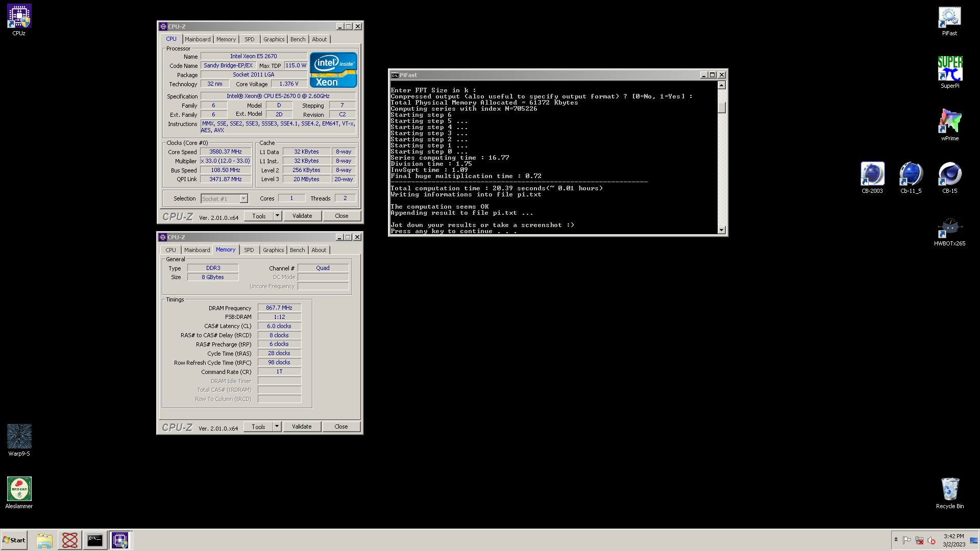
Task: Click the Channel # Quad field
Action: click(323, 268)
